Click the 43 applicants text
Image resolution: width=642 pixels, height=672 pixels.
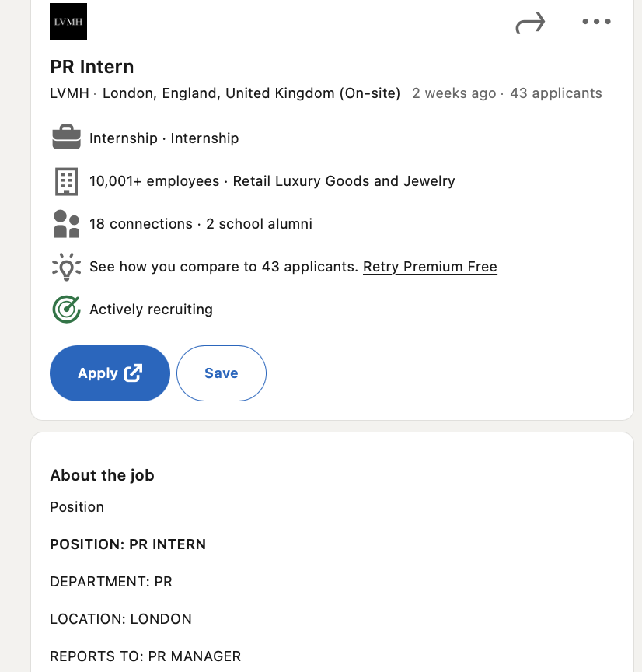tap(556, 93)
